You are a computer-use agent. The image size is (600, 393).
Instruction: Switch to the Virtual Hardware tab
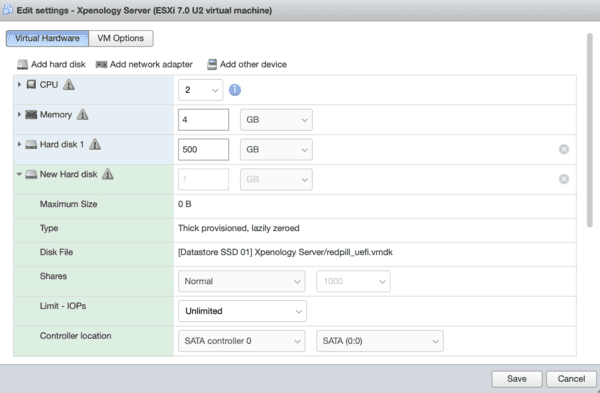tap(47, 38)
